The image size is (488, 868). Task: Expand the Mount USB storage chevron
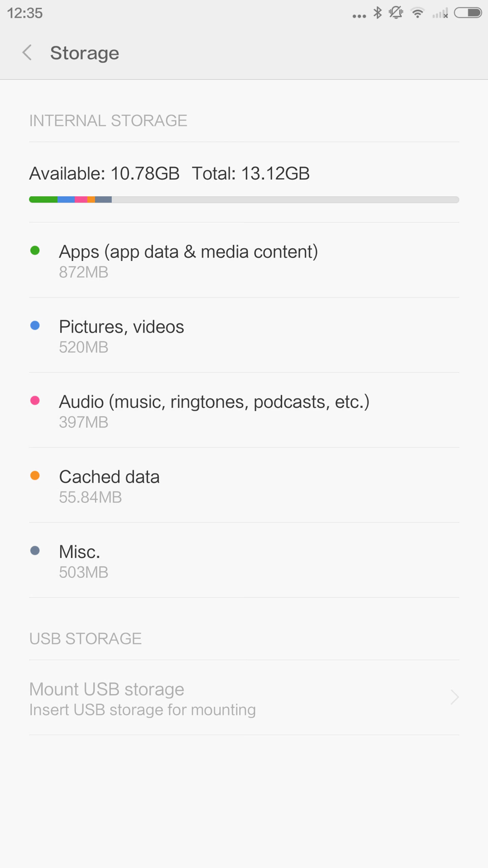click(454, 697)
